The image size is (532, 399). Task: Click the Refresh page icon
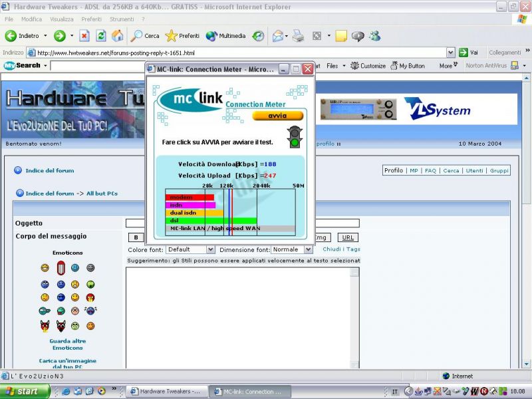pos(101,36)
